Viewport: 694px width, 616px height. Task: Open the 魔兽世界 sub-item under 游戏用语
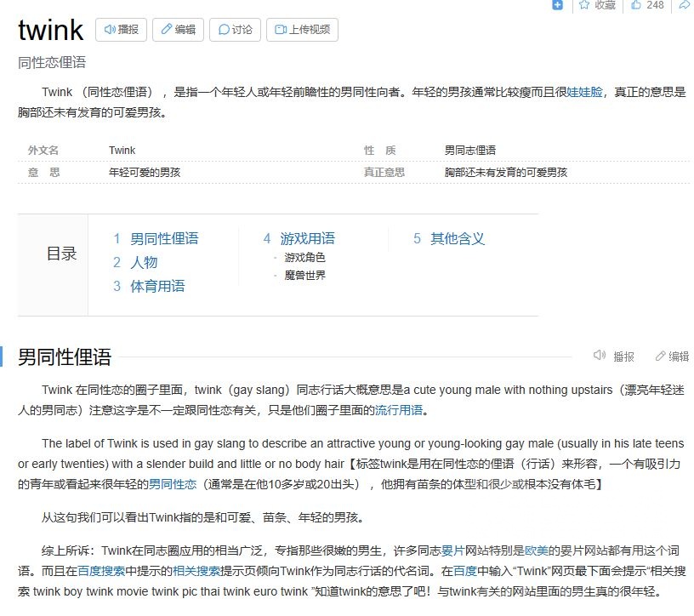pyautogui.click(x=306, y=276)
